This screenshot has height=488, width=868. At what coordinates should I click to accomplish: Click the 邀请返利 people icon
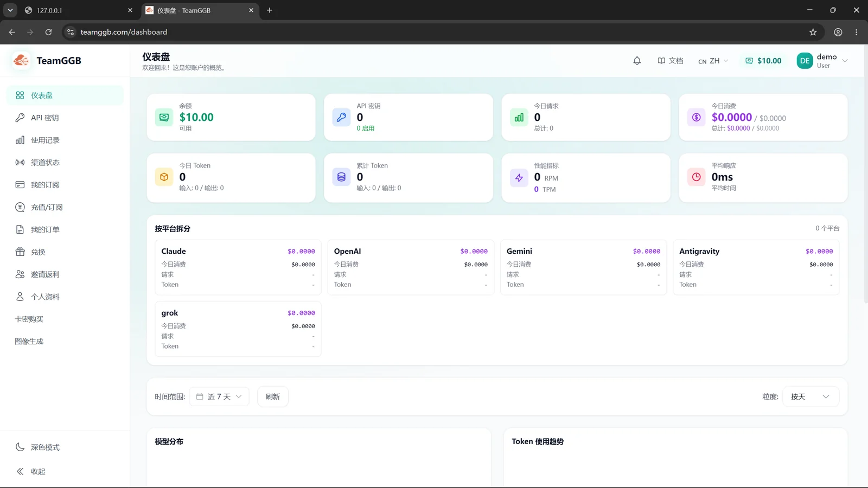click(x=20, y=274)
